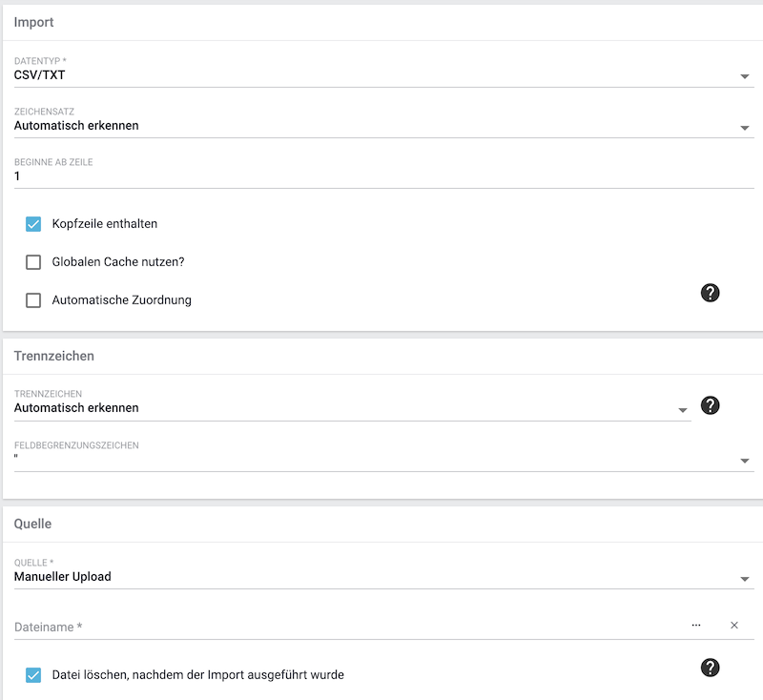This screenshot has width=763, height=700.
Task: Click help icon beside Automatische Zuordnung
Action: pyautogui.click(x=710, y=293)
